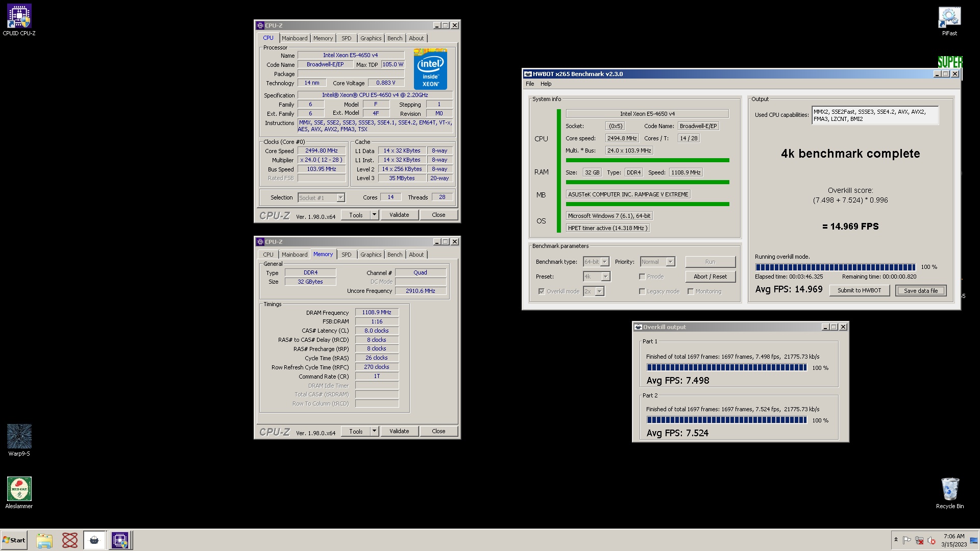Switch to Mainboard tab in top CPU-Z
Image resolution: width=980 pixels, height=551 pixels.
[x=295, y=38]
